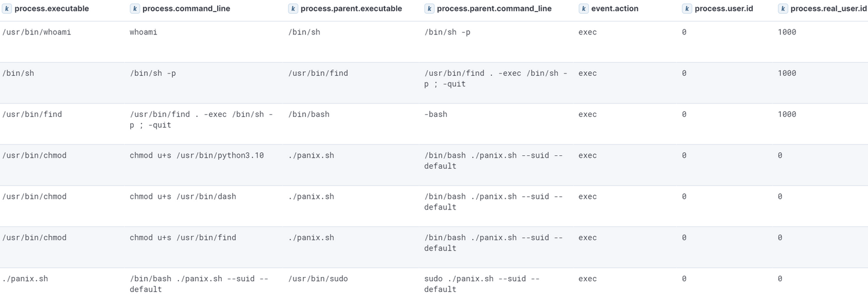
Task: Select the process.user.id column header
Action: tap(723, 9)
